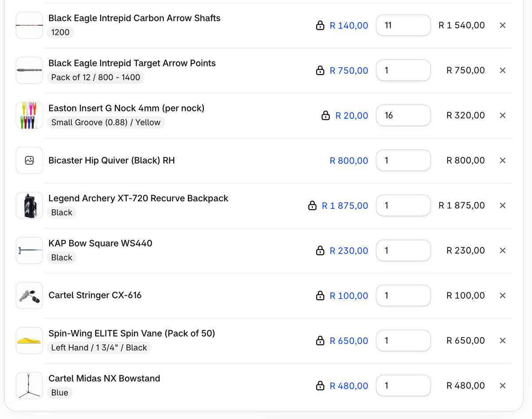Screen dimensions: 532x419
Task: Delete Spin-Wing ELITE Spin Vane line item
Action: pos(502,341)
